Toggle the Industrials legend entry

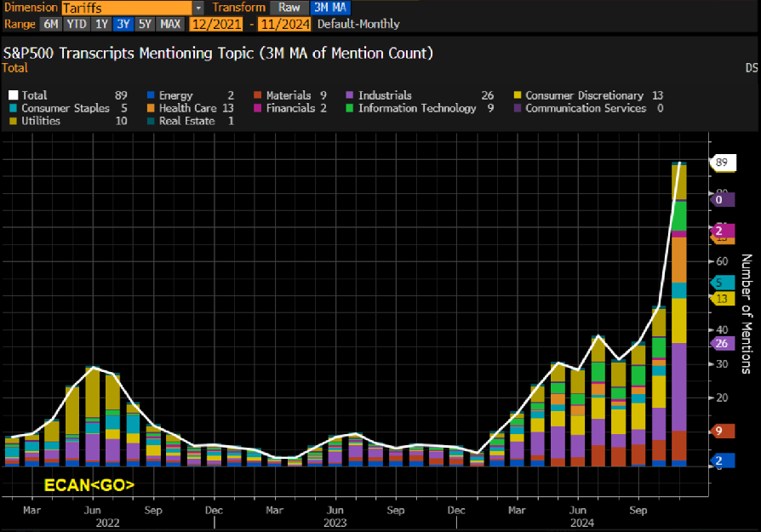click(384, 95)
